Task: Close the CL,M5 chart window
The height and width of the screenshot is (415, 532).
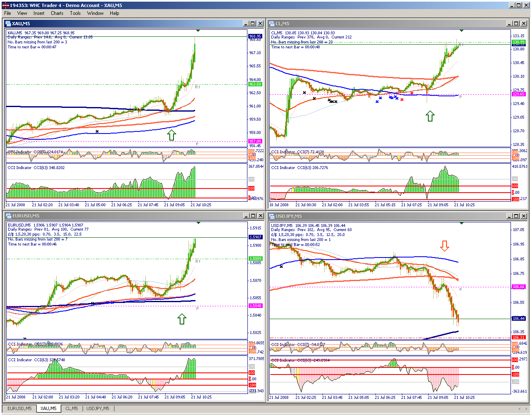Action: pyautogui.click(x=524, y=24)
